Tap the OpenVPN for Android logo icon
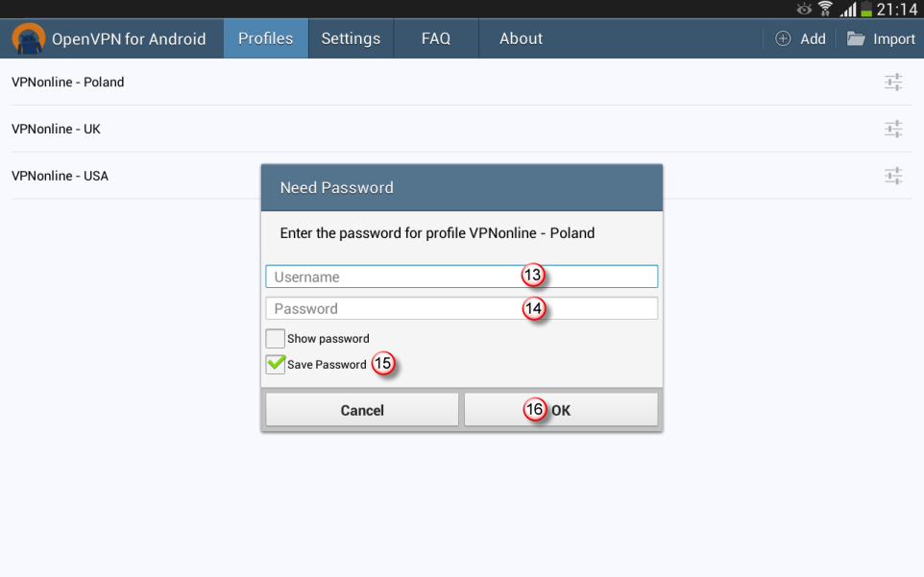924x577 pixels. 28,38
